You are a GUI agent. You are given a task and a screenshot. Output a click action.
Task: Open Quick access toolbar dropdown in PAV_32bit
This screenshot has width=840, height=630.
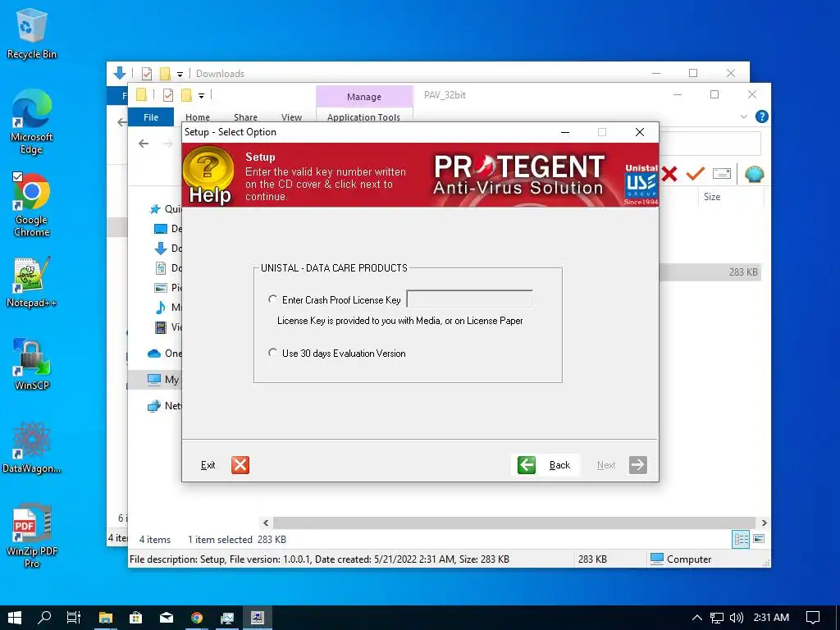202,95
